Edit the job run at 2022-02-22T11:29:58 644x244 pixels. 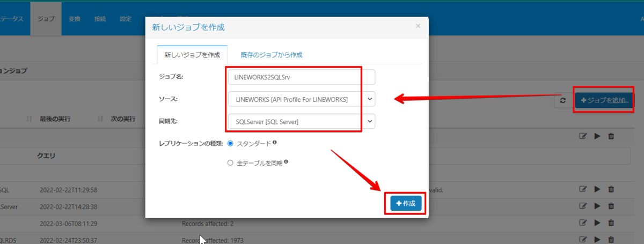pos(583,189)
